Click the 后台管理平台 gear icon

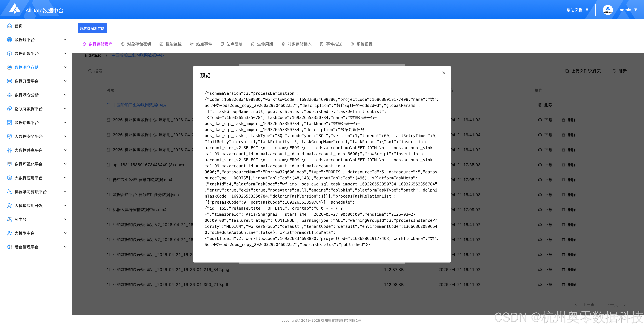[x=9, y=247]
